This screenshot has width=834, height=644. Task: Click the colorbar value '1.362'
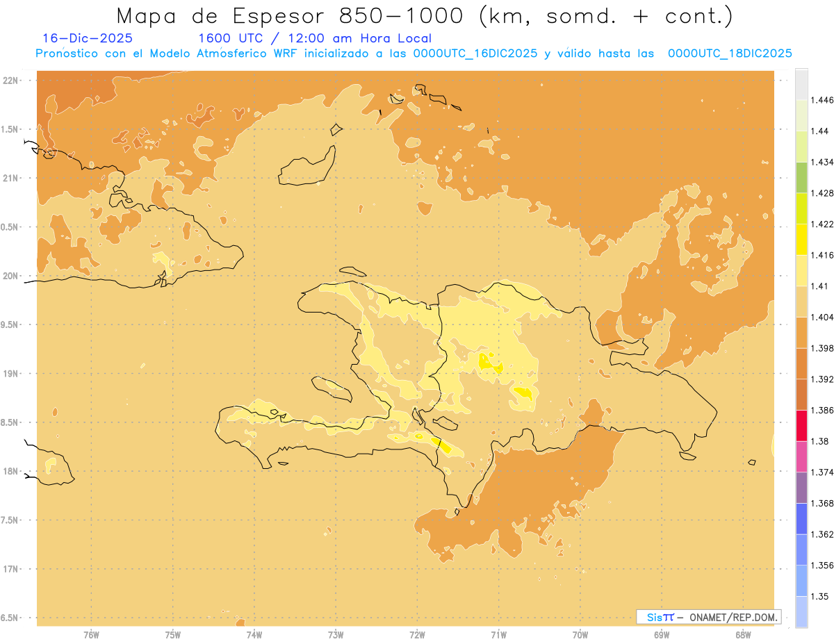click(x=822, y=534)
